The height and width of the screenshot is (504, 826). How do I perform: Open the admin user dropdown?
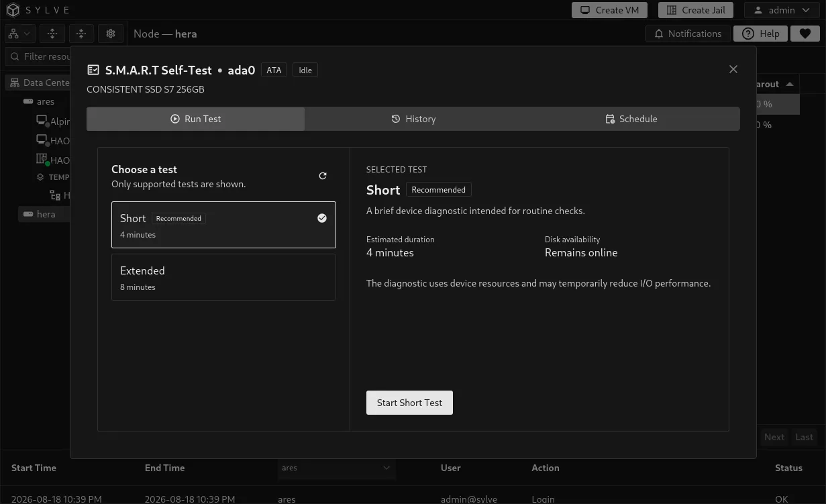click(x=782, y=10)
